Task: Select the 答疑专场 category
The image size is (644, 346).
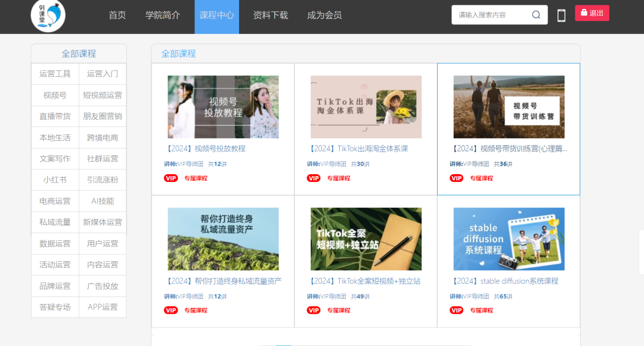Action: (55, 307)
